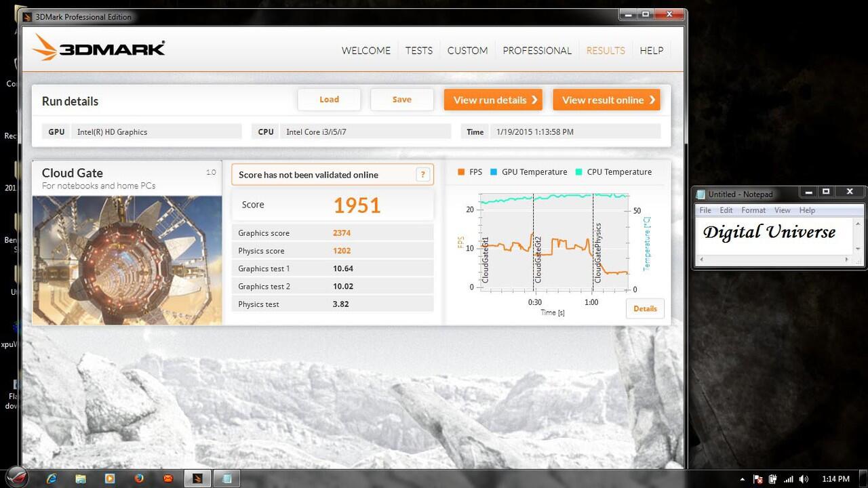Click the CPU field Intel Core i3/i5/i7
The width and height of the screenshot is (868, 488).
366,131
